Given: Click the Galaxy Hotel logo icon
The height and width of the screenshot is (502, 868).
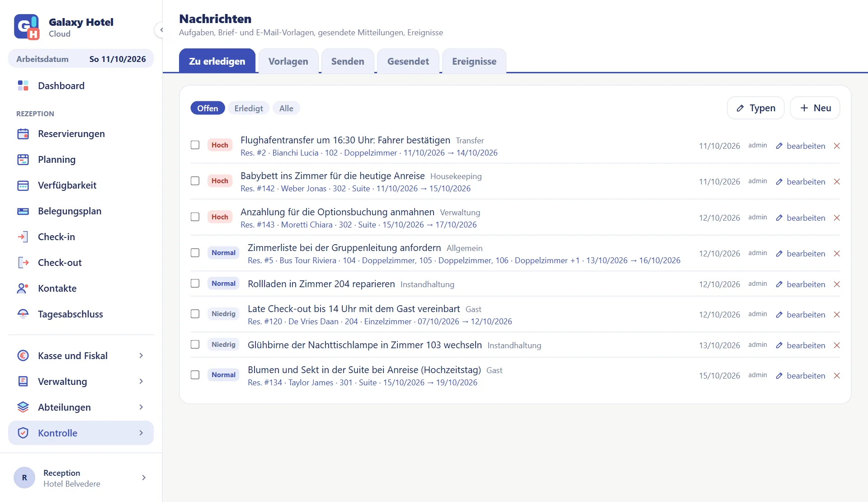Looking at the screenshot, I should pyautogui.click(x=27, y=27).
